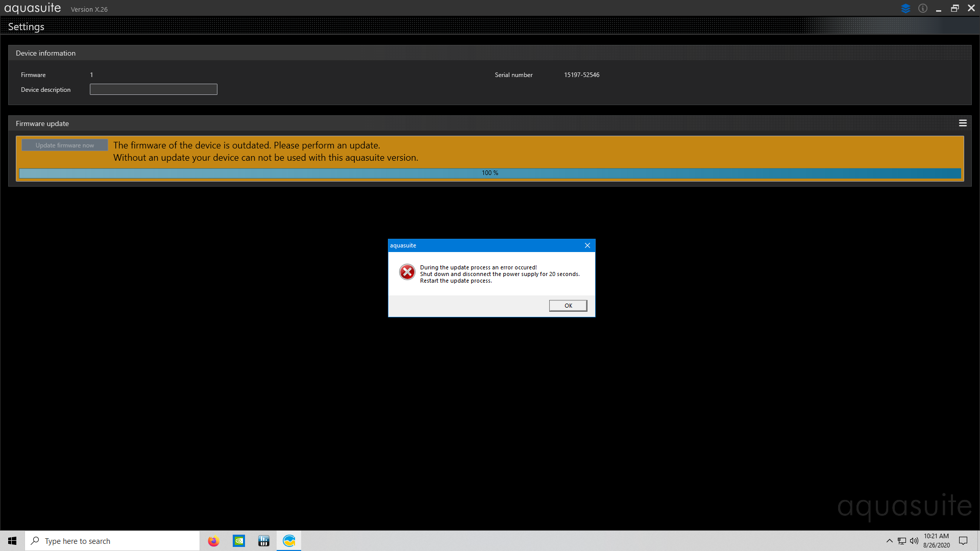
Task: Click the blue layers icon in title bar
Action: coord(905,9)
